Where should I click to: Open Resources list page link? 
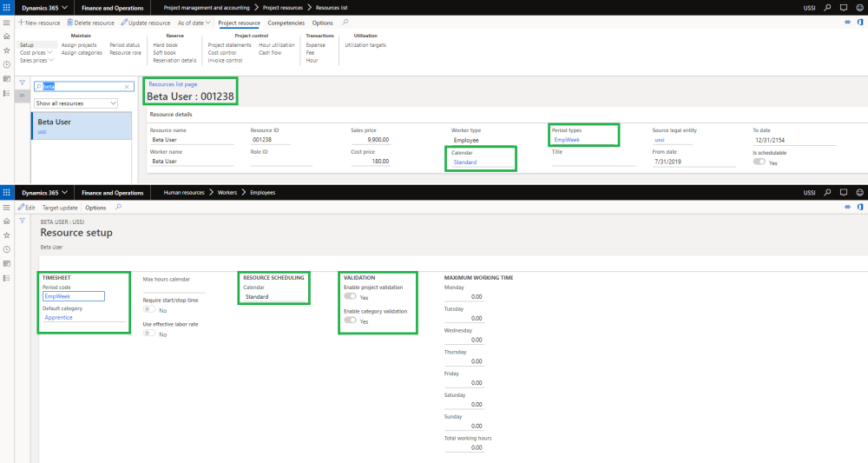pyautogui.click(x=173, y=84)
